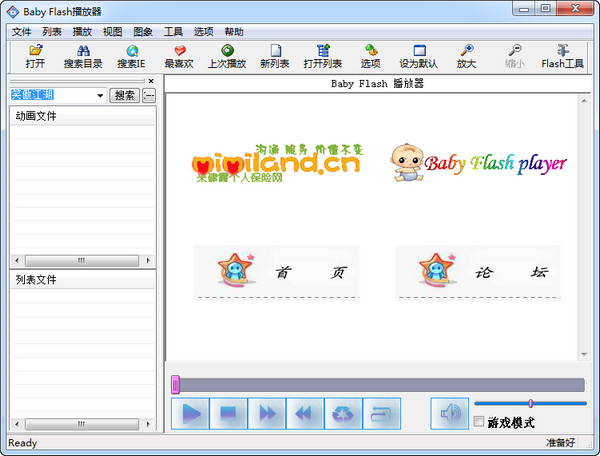Click left arrow of 动画文件 horizontal scrollbar
Screen dimensions: 600x456
pos(16,261)
